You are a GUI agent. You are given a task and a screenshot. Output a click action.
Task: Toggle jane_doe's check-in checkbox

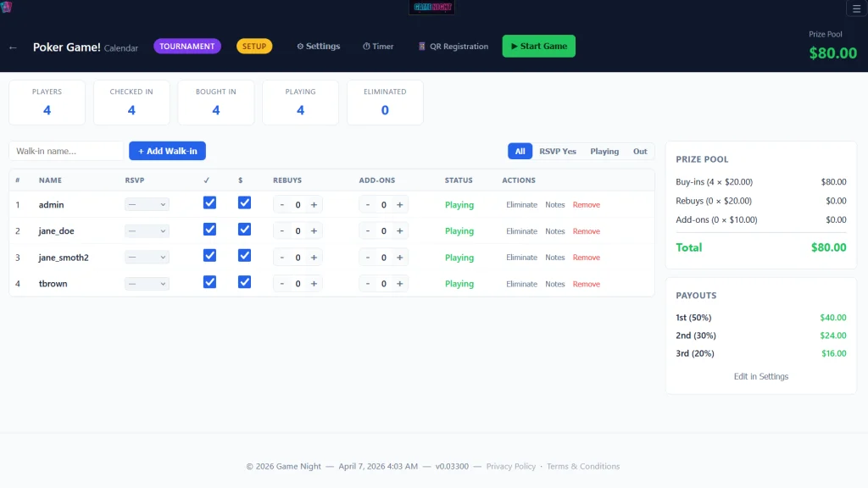(210, 229)
